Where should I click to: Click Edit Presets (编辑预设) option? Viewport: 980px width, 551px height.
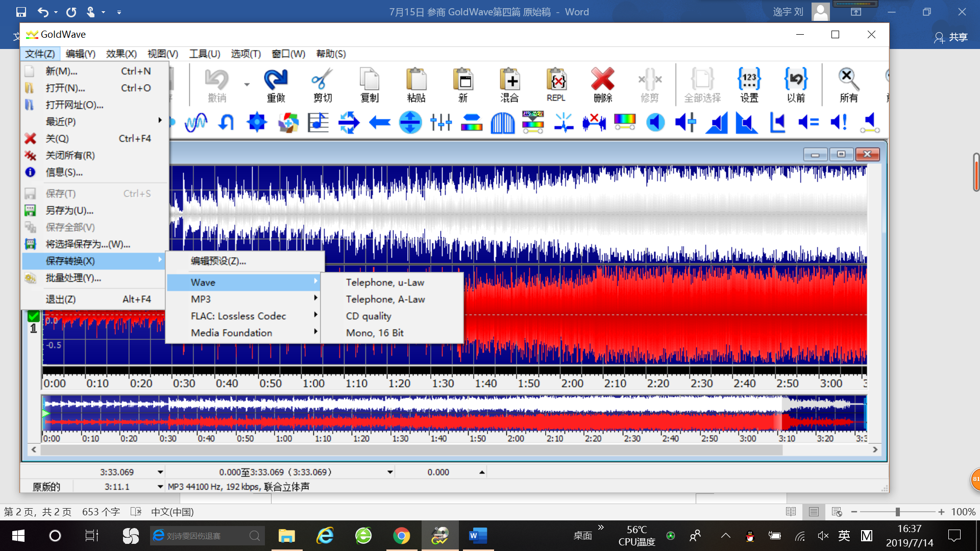218,261
